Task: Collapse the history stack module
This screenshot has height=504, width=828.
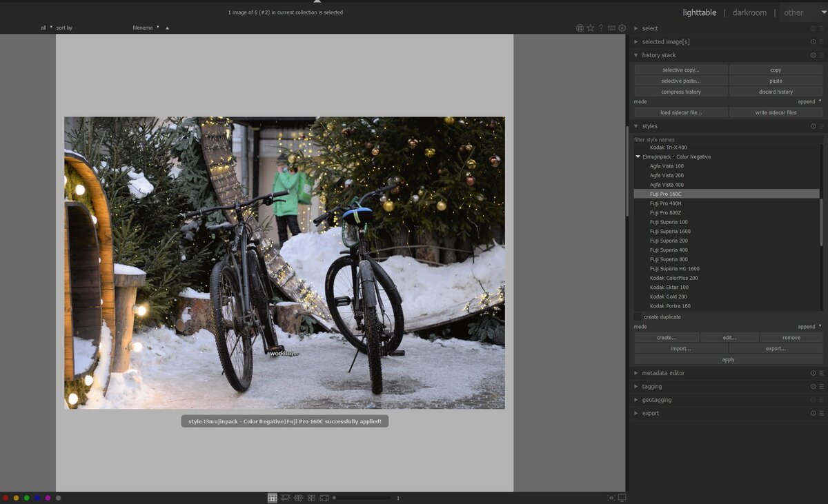Action: [636, 55]
